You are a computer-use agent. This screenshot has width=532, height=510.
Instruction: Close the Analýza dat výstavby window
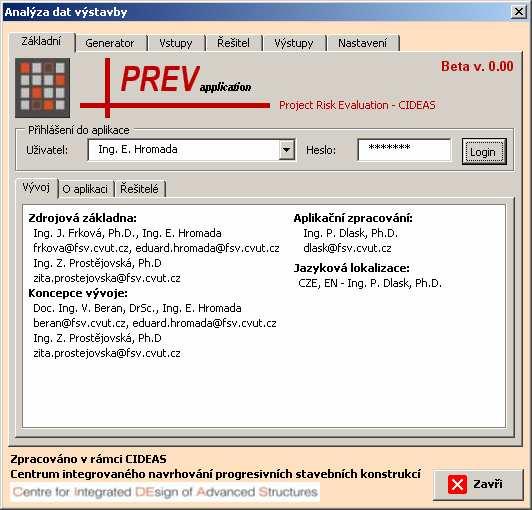point(519,12)
